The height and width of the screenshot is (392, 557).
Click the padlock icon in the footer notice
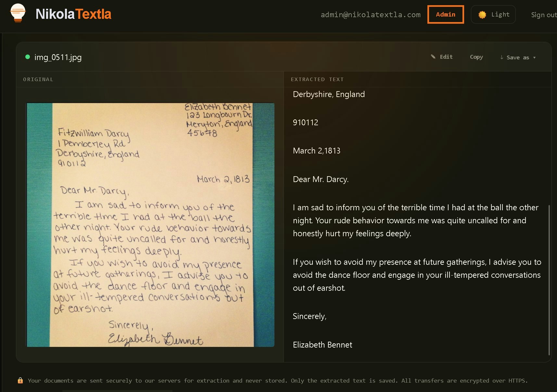(x=20, y=380)
